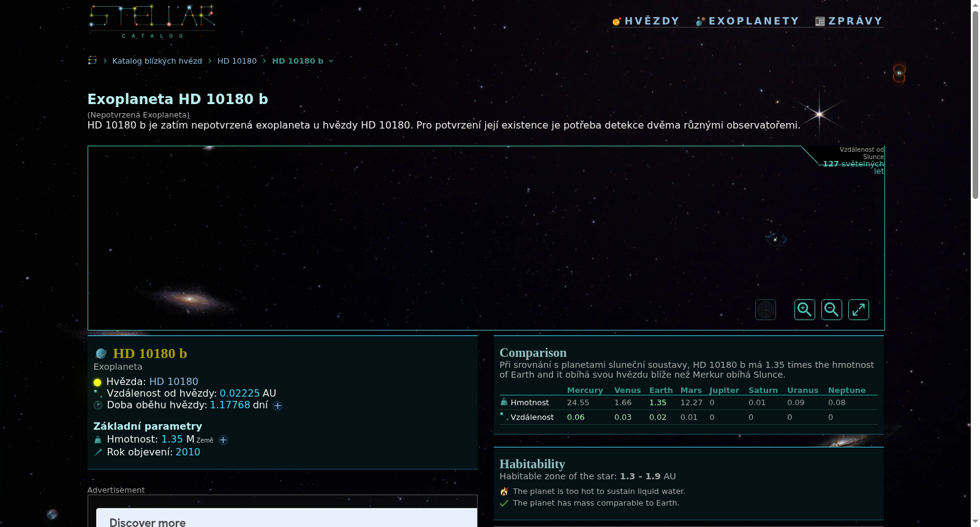Click the weight icon beside Hmotnost parameter
980x527 pixels.
(98, 439)
